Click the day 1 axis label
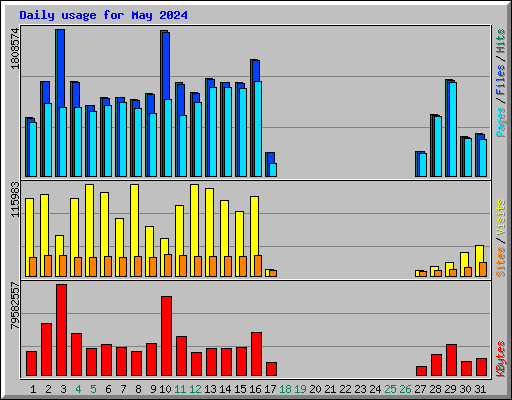The width and height of the screenshot is (512, 400). click(33, 389)
